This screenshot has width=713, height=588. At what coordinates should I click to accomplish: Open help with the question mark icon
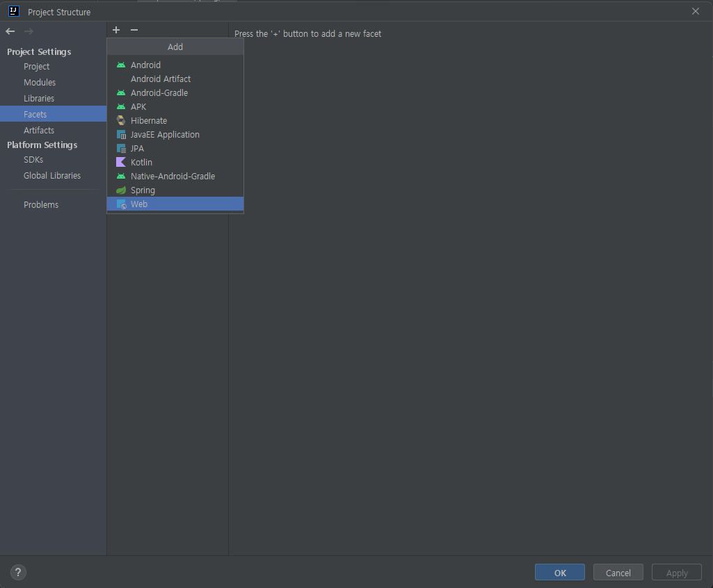(x=18, y=573)
